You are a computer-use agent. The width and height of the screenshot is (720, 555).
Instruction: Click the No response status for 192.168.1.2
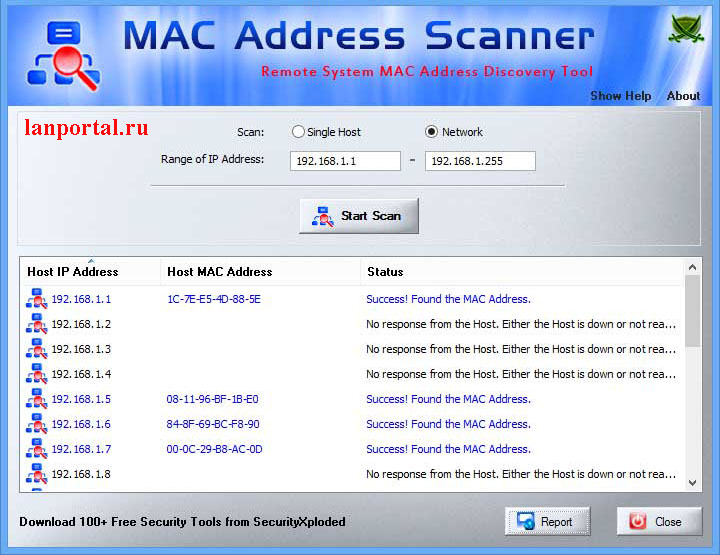(521, 324)
